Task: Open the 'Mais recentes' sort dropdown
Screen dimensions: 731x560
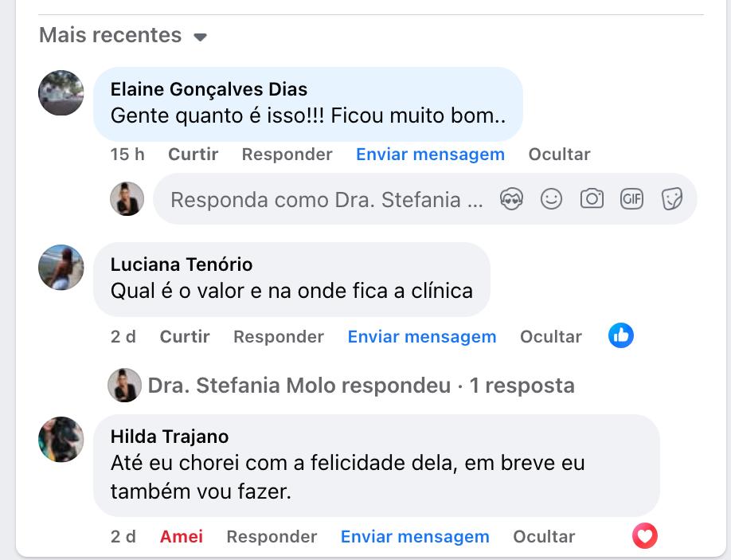Action: 123,36
